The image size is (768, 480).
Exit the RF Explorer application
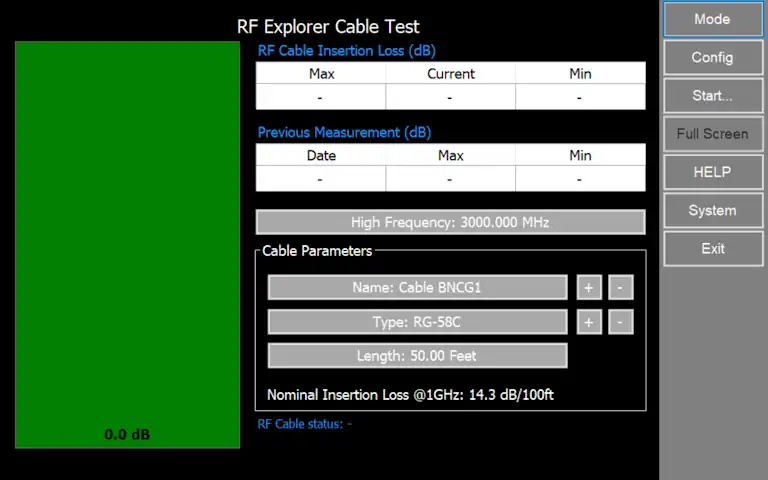tap(712, 249)
